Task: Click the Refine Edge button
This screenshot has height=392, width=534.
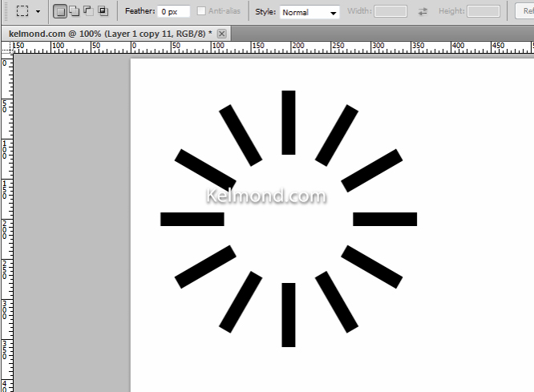Action: point(525,11)
